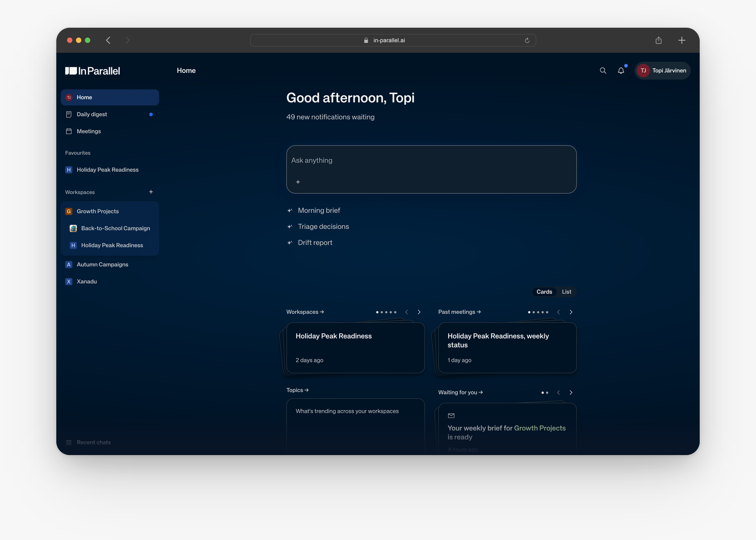Open the Autumn Campaigns workspace
756x540 pixels.
coord(110,265)
